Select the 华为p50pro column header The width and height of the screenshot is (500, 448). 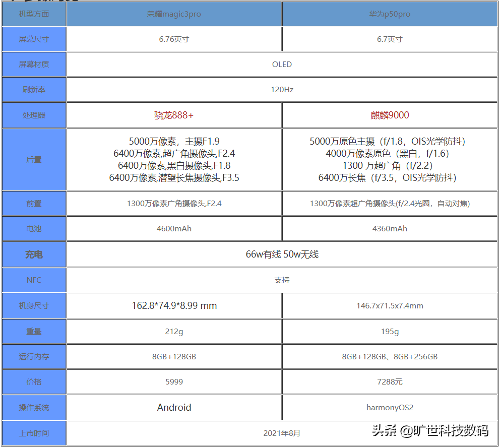point(390,14)
